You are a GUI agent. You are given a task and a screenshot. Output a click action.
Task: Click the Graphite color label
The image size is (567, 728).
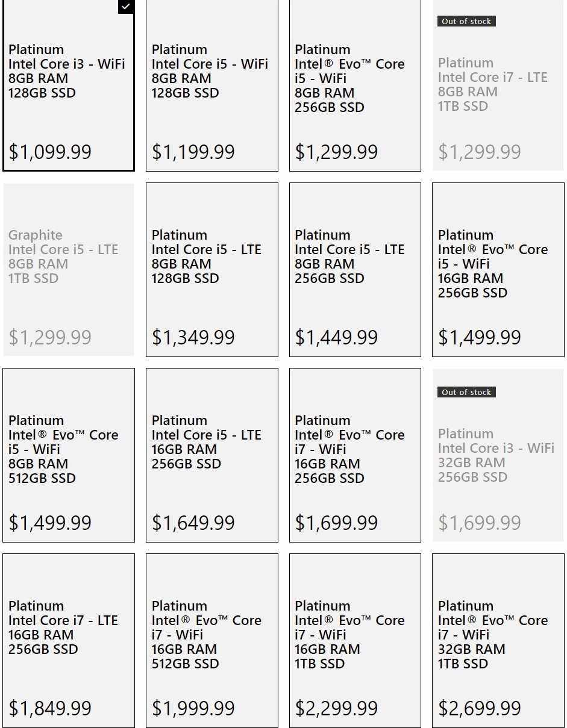pyautogui.click(x=36, y=235)
